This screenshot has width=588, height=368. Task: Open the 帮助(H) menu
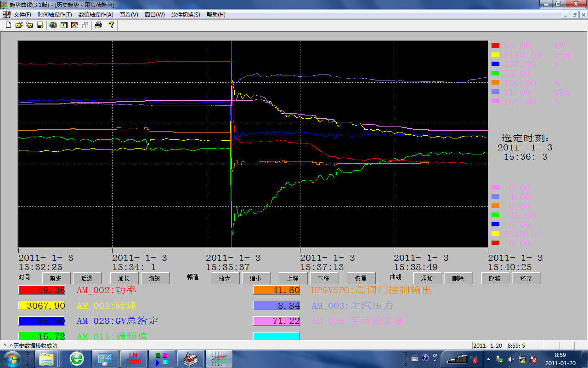click(x=216, y=14)
